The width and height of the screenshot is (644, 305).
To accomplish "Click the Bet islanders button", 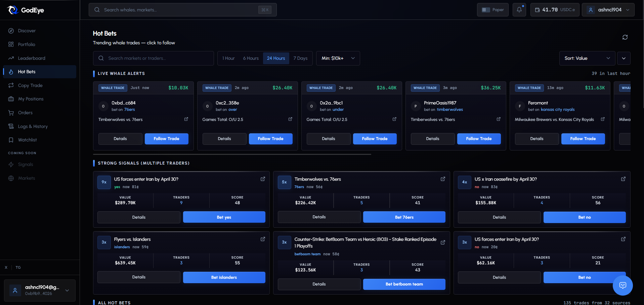I will [x=224, y=277].
